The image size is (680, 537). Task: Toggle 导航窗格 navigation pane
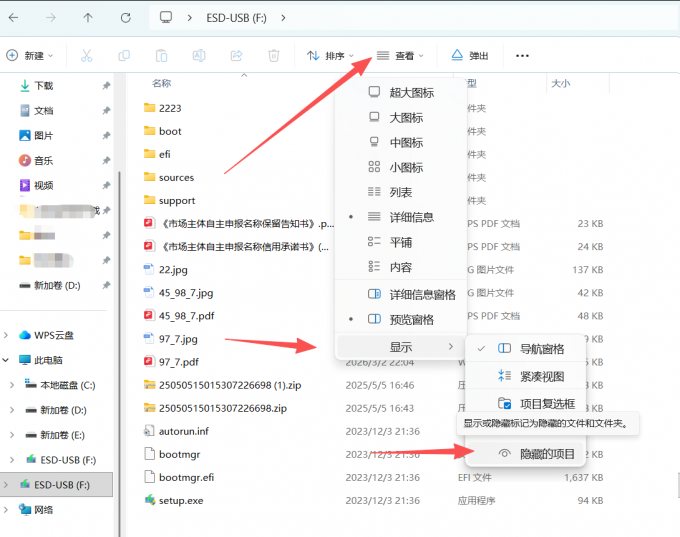[526, 349]
